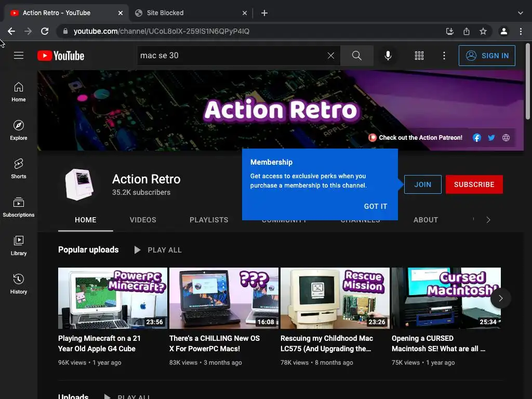Click title There's a CHILLING New OS X
Viewport: 532px width, 399px height.
click(215, 343)
